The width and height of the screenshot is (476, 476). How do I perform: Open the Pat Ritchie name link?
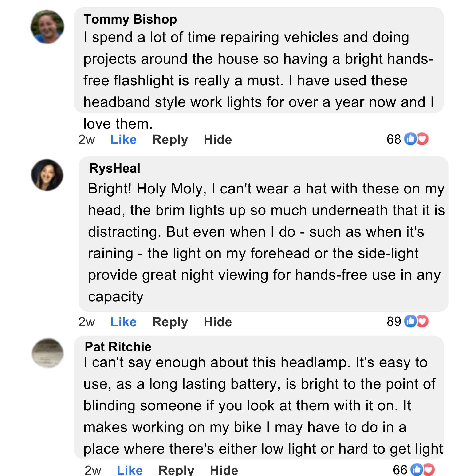118,347
